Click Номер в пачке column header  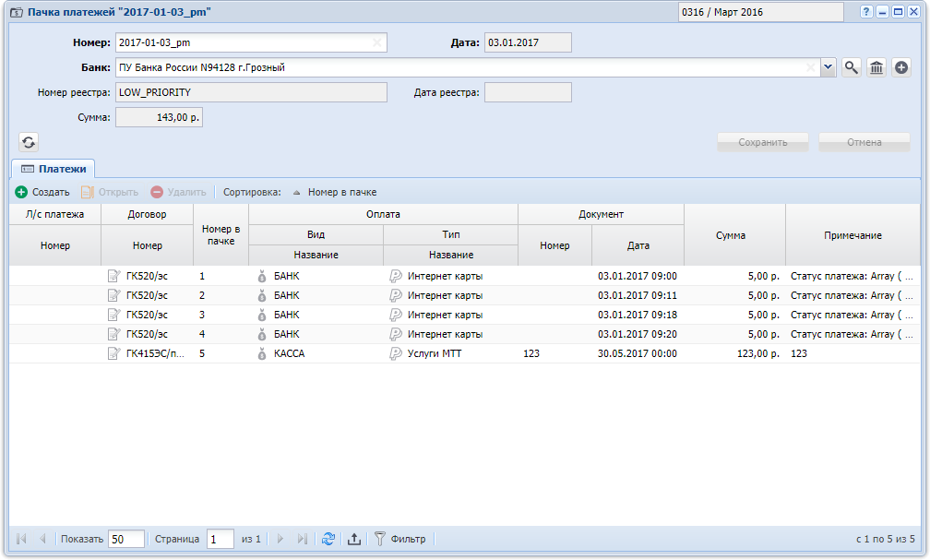221,235
